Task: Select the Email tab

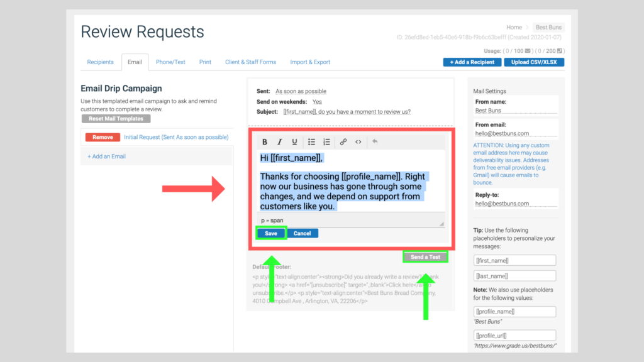Action: (x=135, y=62)
